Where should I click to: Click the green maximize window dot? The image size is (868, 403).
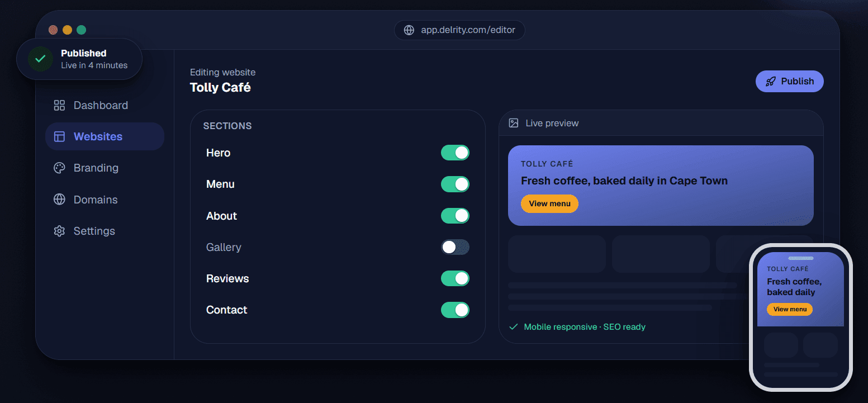81,30
